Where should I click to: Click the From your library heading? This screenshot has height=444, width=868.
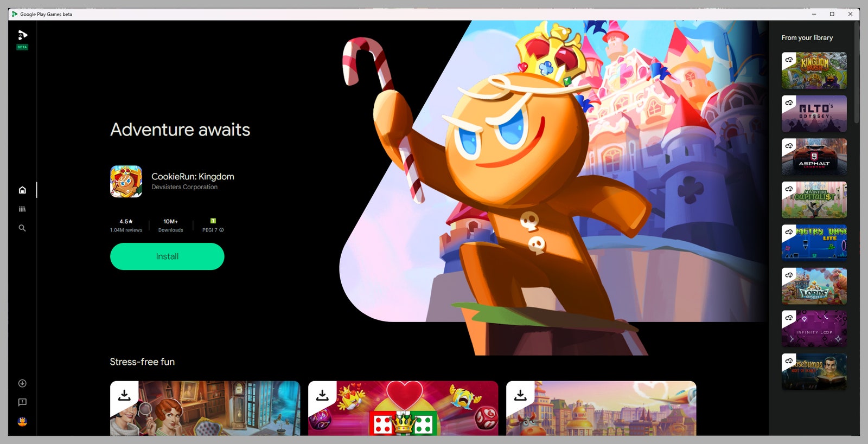807,38
